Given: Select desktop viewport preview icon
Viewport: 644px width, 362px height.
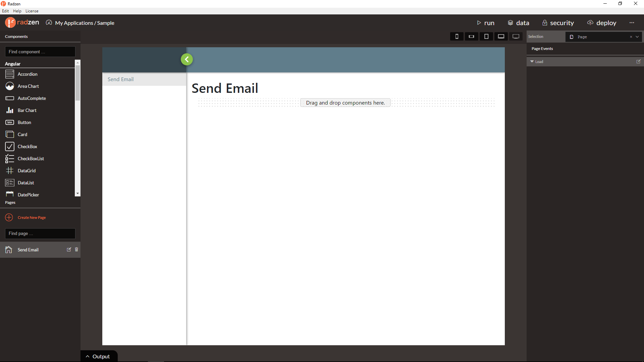Looking at the screenshot, I should (x=515, y=36).
